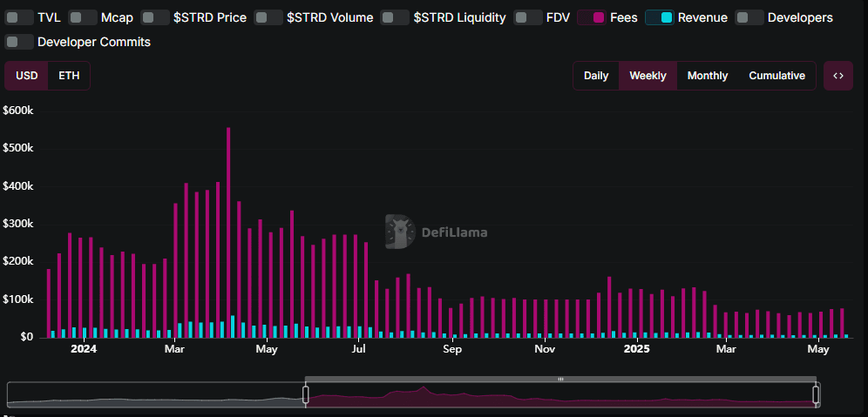Click the $200k y-axis label
Viewport: 868px width, 417px height.
[18, 261]
